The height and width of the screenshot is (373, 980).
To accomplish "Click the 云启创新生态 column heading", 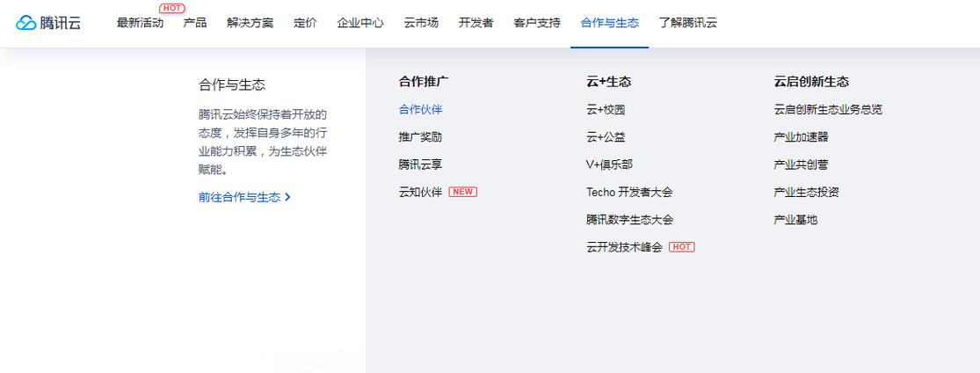I will 811,82.
